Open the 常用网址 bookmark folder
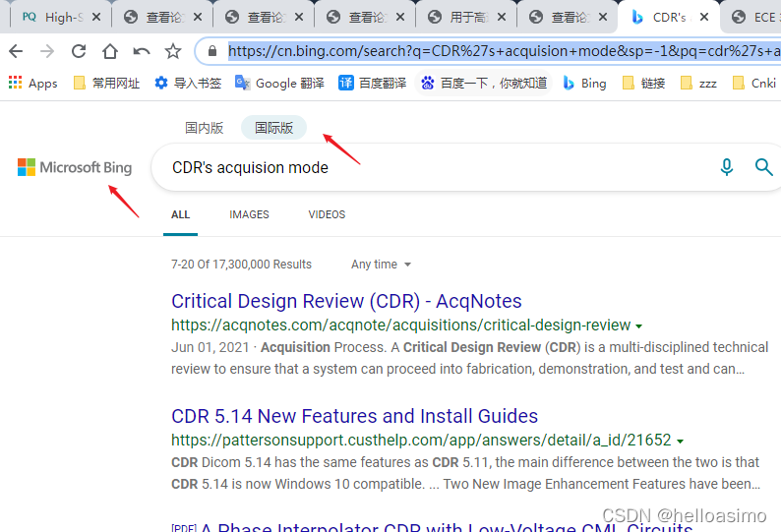 pyautogui.click(x=106, y=83)
